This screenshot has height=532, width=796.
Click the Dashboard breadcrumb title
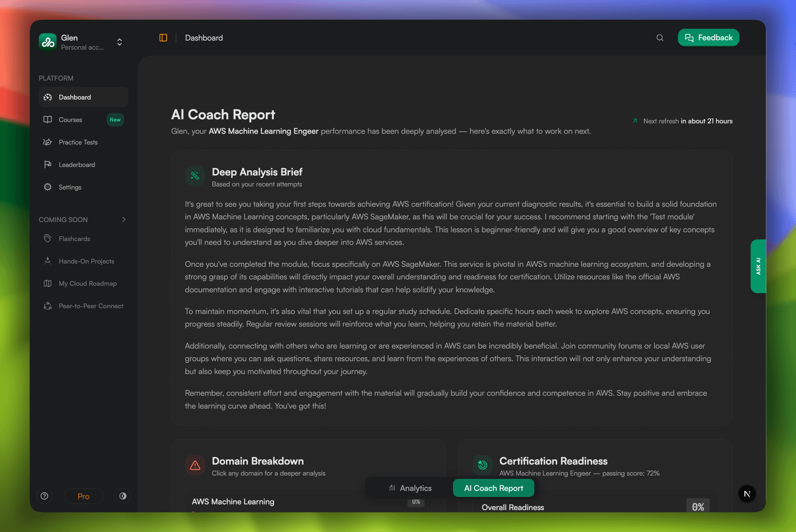(x=204, y=38)
